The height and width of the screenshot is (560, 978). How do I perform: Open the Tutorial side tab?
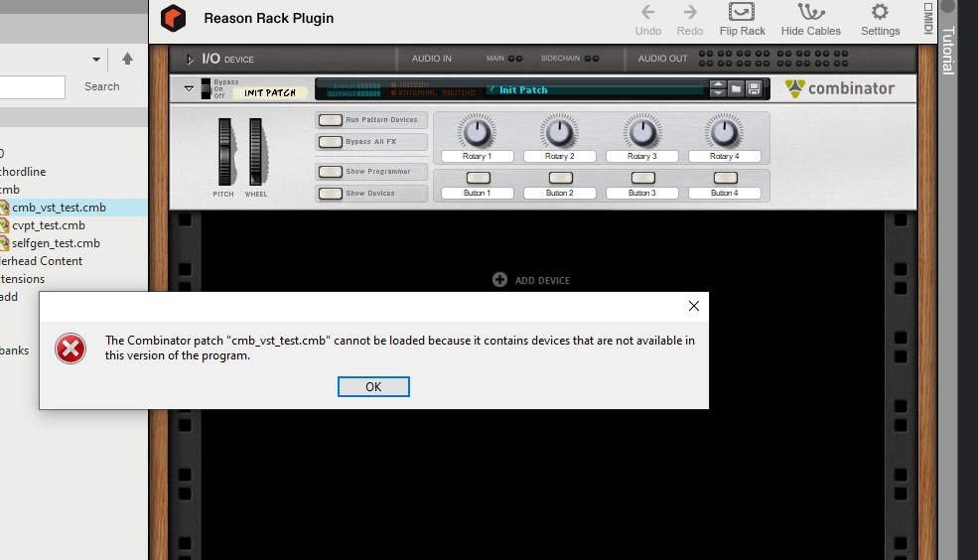(x=948, y=50)
